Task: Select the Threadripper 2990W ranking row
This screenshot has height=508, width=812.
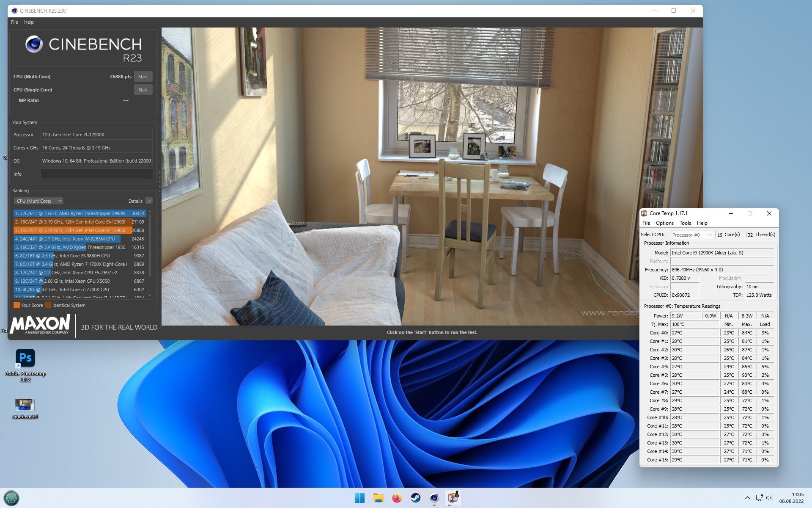Action: [80, 213]
